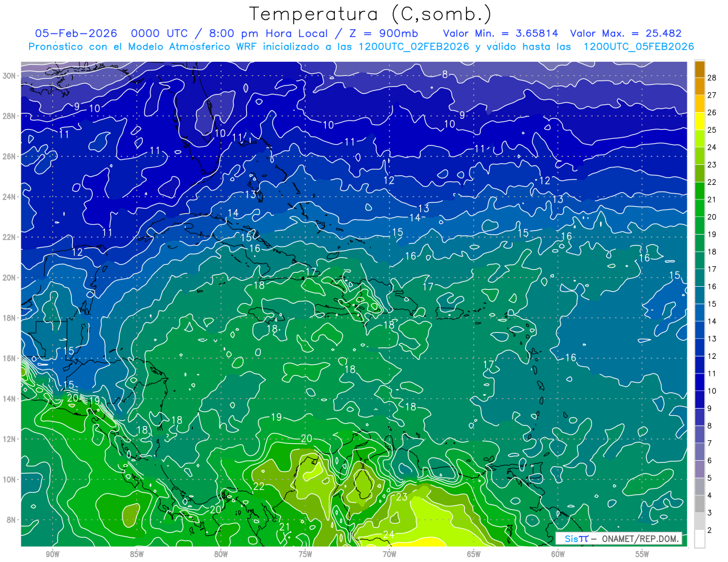Click the "ONAMET/REP.DOM." credit label
Screen dimensions: 728x562
point(639,538)
